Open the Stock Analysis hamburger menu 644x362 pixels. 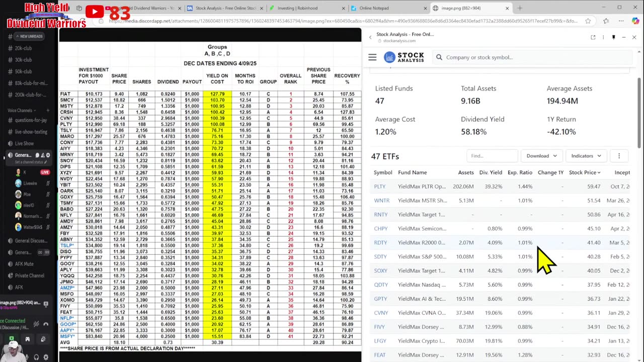coord(372,57)
